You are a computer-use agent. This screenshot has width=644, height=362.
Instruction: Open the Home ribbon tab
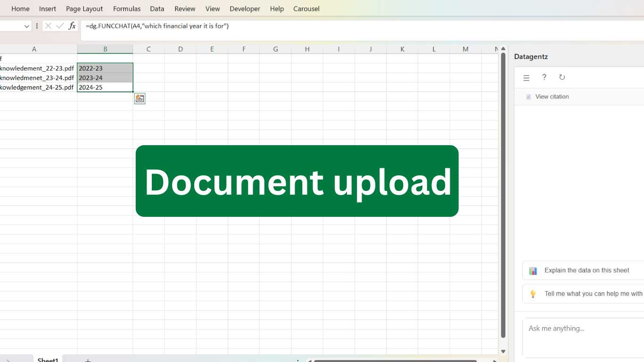(20, 8)
